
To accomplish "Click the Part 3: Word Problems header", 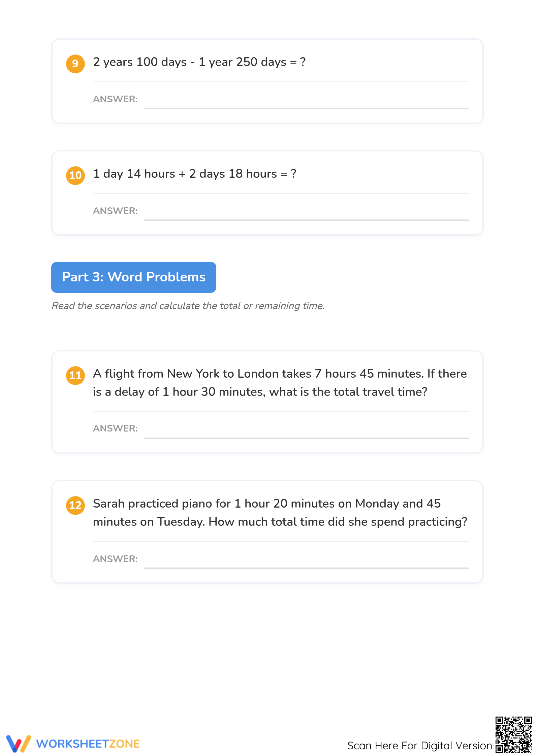I will click(134, 277).
